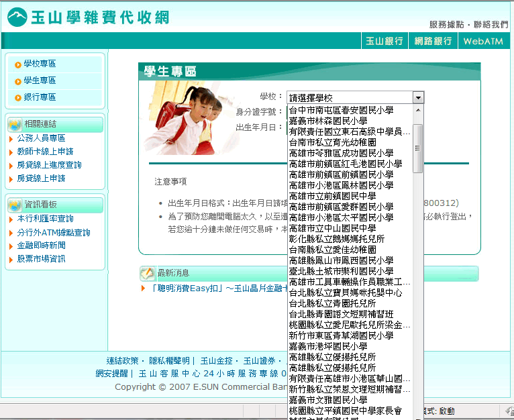Click the 資訊看板 header icon
Viewport: 514px width, 420px height.
pyautogui.click(x=14, y=205)
